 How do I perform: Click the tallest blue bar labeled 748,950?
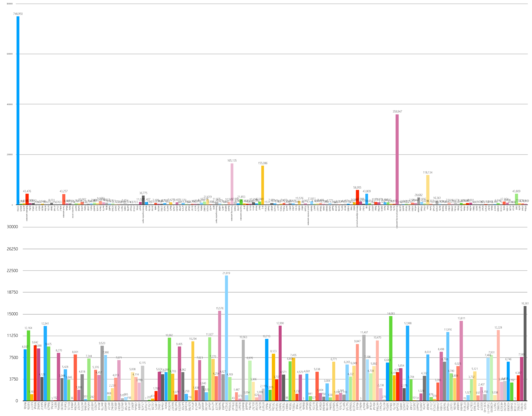click(18, 110)
